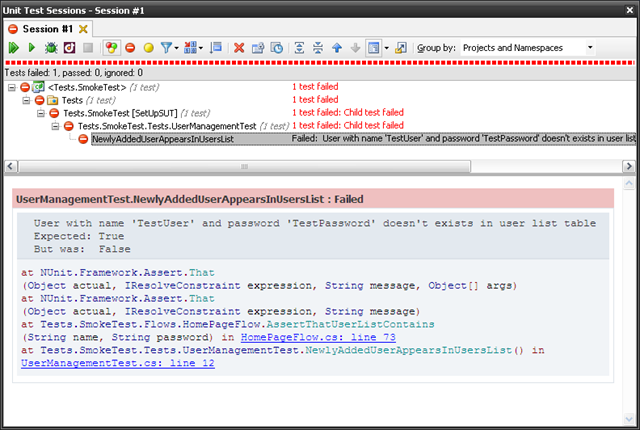Toggle the ignored tests yellow filter button
Image resolution: width=640 pixels, height=430 pixels.
click(149, 48)
